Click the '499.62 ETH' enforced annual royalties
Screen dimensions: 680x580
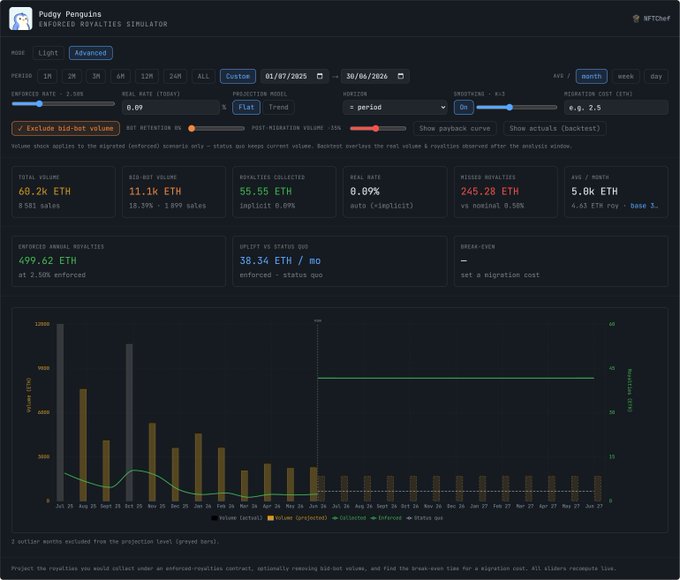point(47,261)
